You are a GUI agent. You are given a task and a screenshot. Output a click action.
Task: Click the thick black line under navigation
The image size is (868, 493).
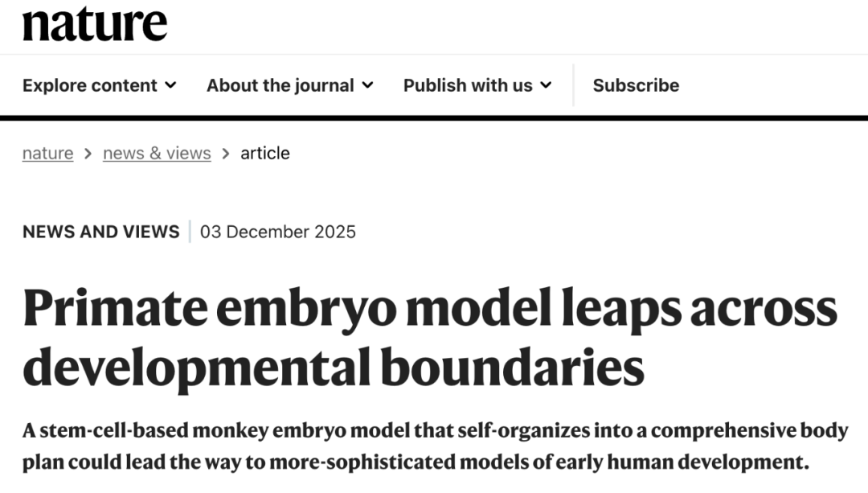(434, 118)
